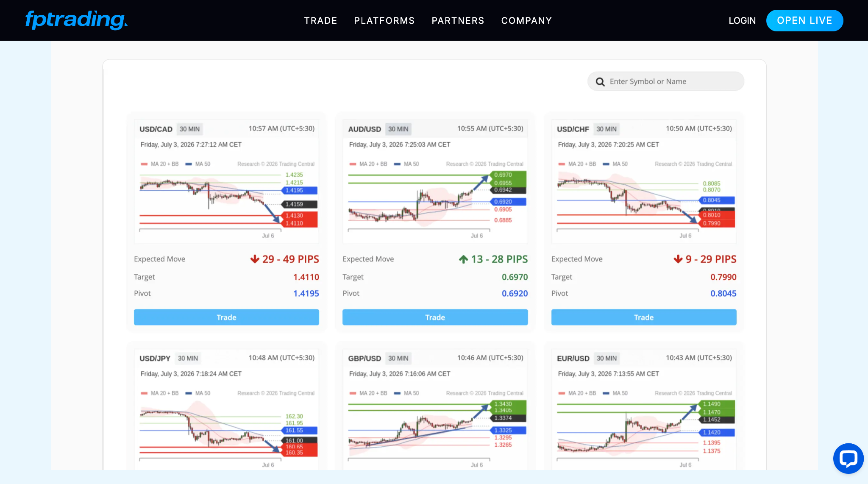Open the live chat bubble icon
The height and width of the screenshot is (484, 868).
[848, 459]
